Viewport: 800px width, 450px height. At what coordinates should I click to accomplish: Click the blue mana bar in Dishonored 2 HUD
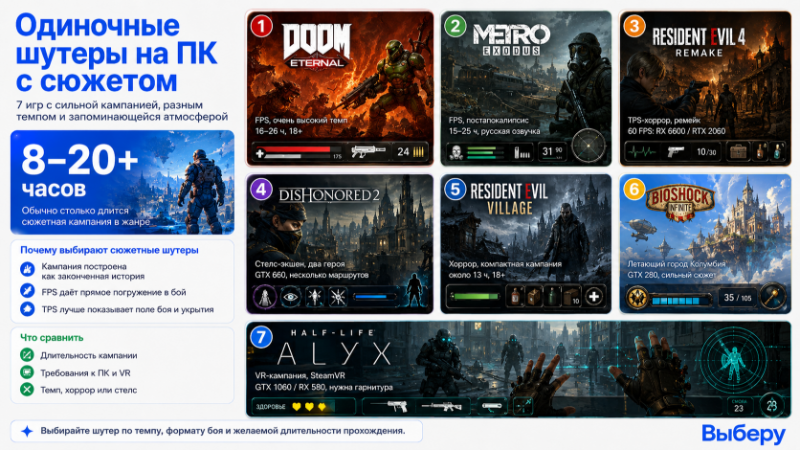coord(373,296)
